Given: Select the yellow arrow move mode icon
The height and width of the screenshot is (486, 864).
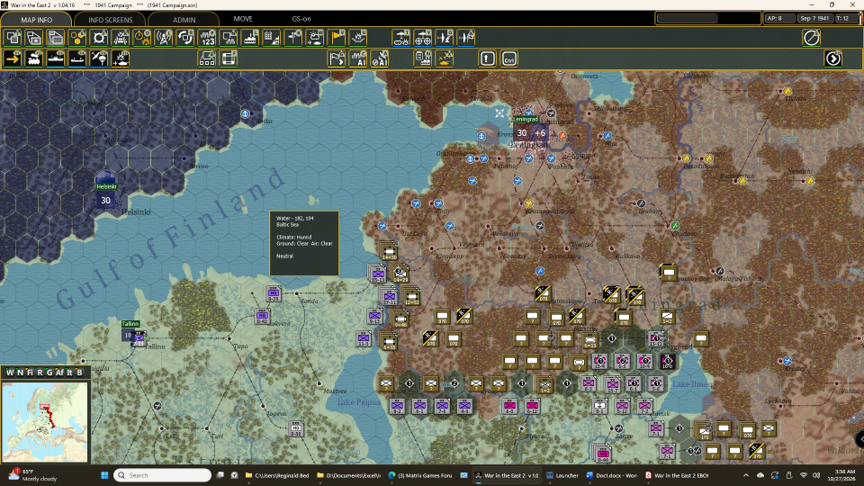Looking at the screenshot, I should coord(13,58).
